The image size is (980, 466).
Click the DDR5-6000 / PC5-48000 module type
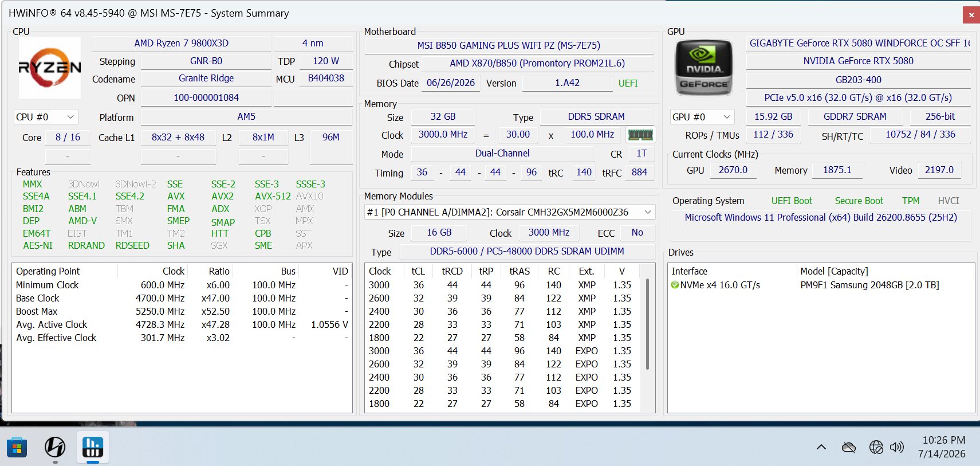(527, 252)
